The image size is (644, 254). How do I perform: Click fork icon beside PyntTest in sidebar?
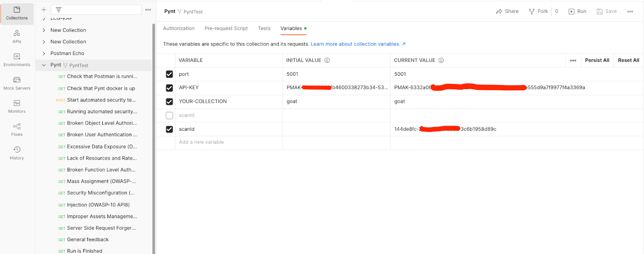(65, 65)
